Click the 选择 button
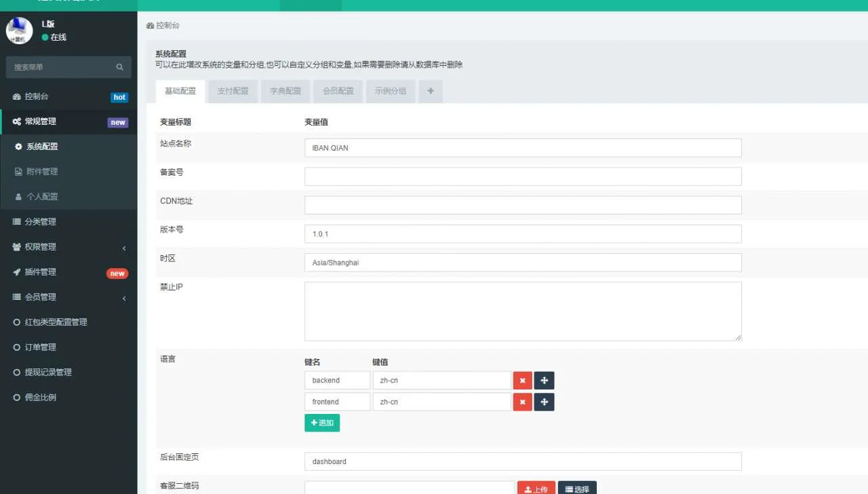Image resolution: width=868 pixels, height=494 pixels. pyautogui.click(x=577, y=489)
